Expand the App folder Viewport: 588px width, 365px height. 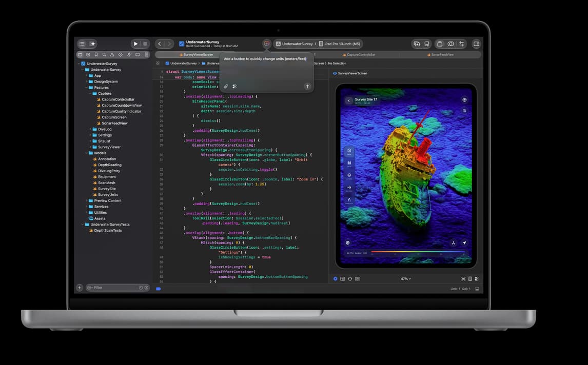(87, 76)
